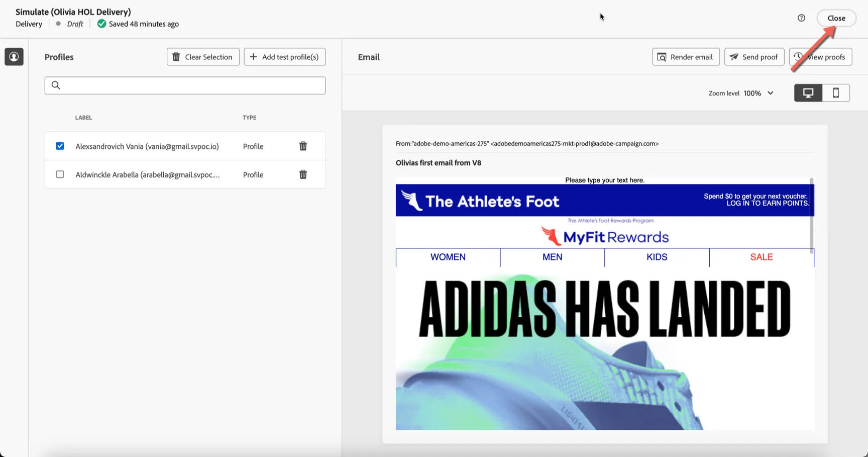The height and width of the screenshot is (457, 868).
Task: Click the Adidas Has Landed banner image
Action: point(605,348)
